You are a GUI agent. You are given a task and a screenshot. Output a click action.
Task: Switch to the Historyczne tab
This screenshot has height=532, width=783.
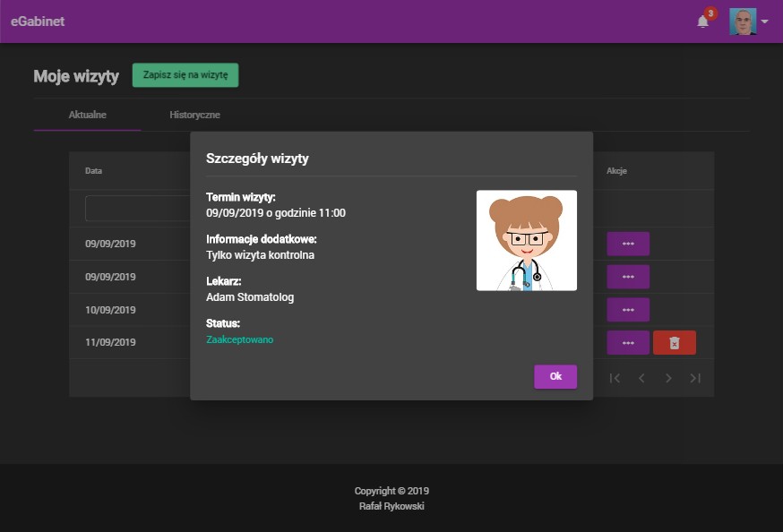pyautogui.click(x=194, y=115)
